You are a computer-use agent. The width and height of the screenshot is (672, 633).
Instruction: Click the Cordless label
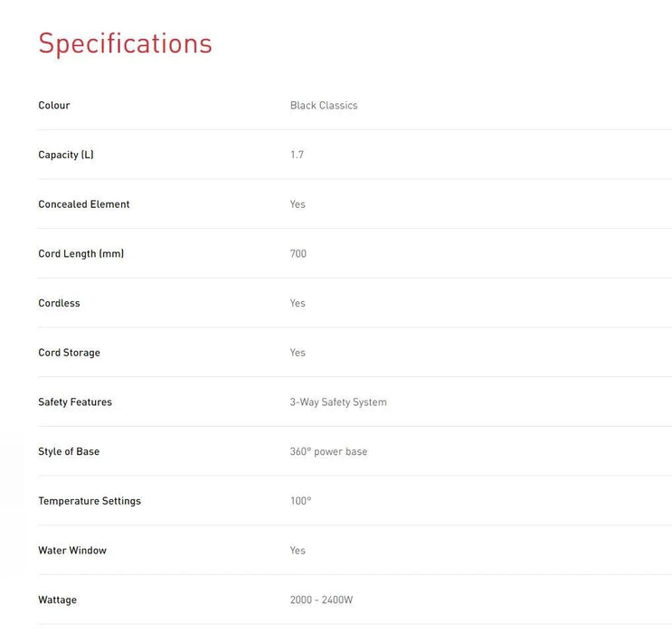tap(59, 304)
